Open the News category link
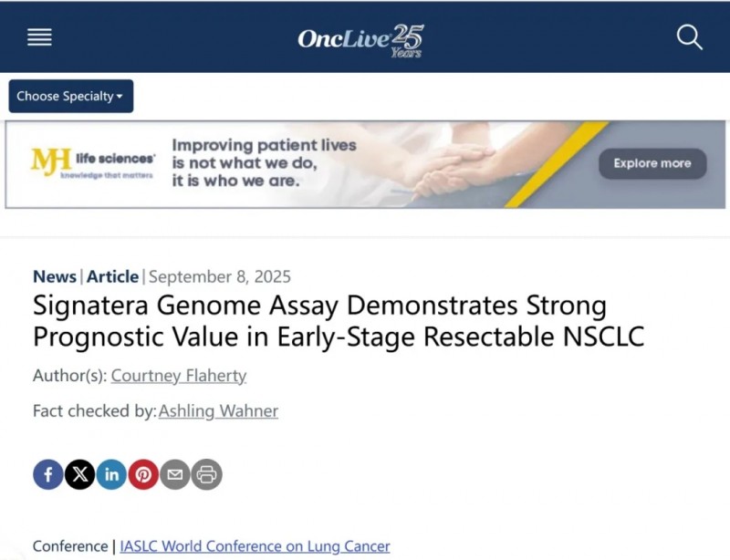The image size is (730, 560). point(55,276)
